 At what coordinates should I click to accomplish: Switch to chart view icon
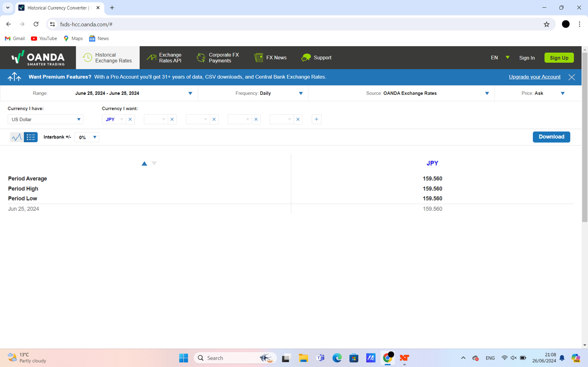pos(16,137)
